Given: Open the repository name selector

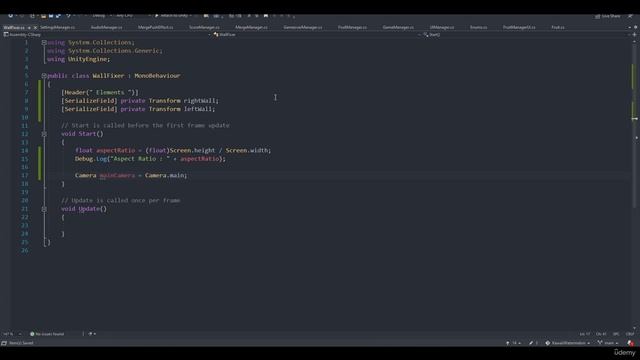Looking at the screenshot, I should click(567, 343).
